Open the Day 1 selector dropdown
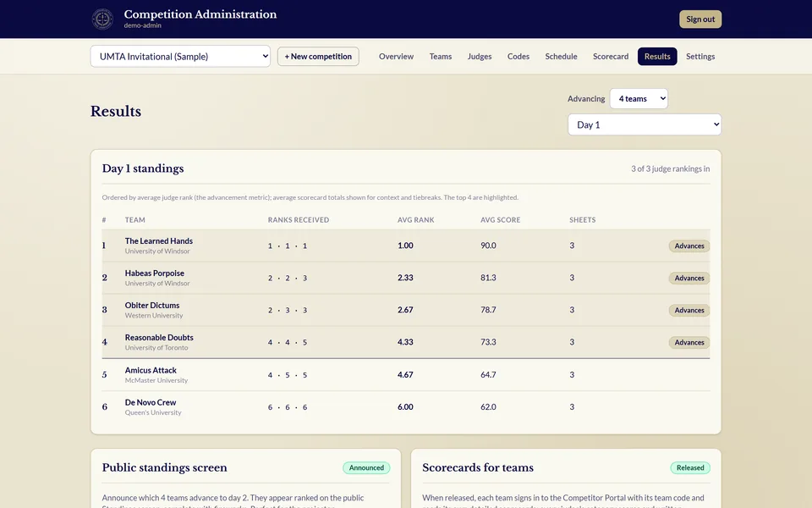Screen dimensions: 812x508 [645, 125]
